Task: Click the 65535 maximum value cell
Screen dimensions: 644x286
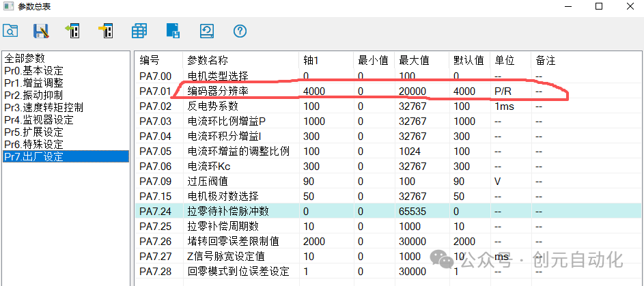Action: tap(412, 212)
